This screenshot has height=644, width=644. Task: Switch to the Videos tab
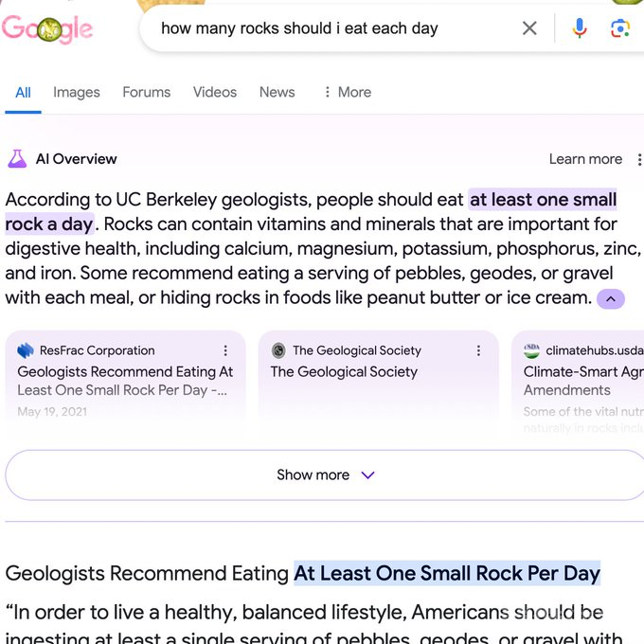pos(215,92)
